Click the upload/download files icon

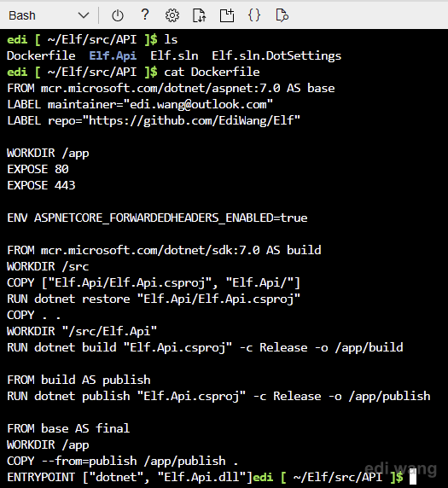coord(199,15)
